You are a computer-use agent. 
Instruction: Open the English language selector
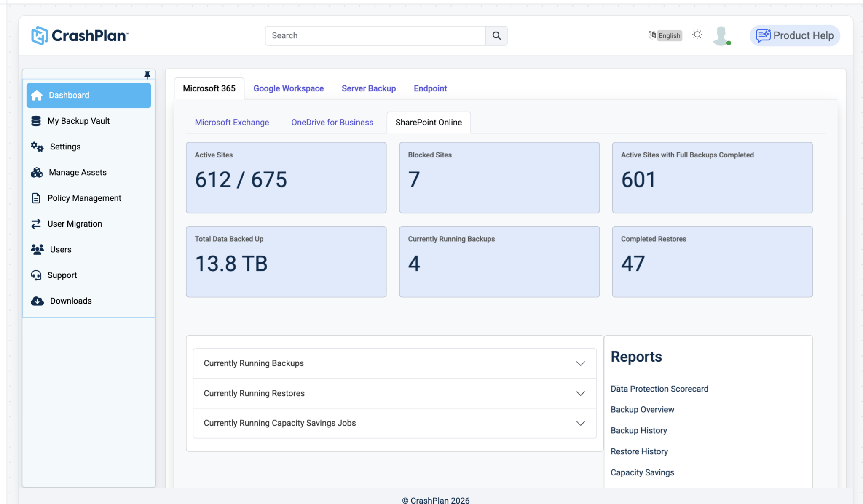665,35
